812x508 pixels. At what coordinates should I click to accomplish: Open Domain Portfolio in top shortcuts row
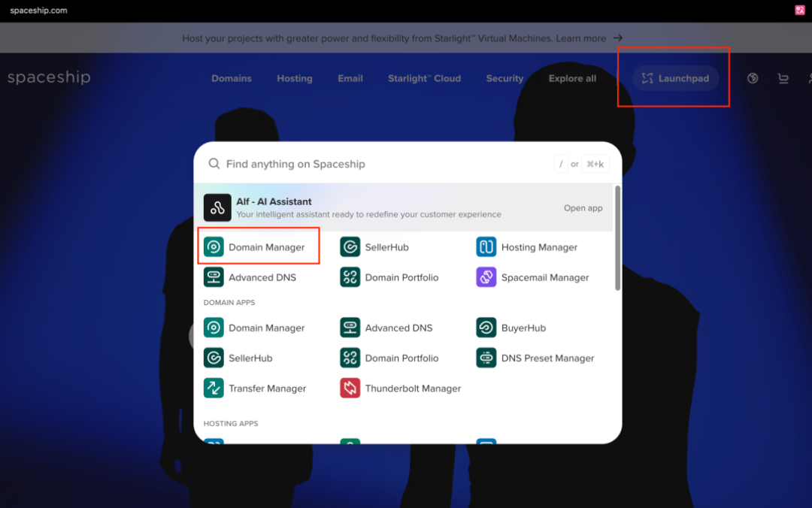[x=389, y=277]
